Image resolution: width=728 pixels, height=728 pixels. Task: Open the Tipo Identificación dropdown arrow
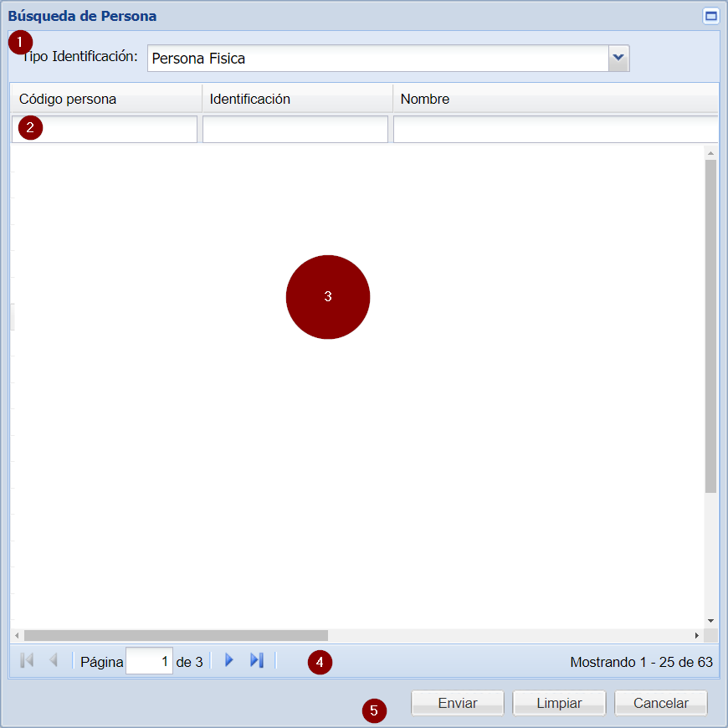coord(618,58)
